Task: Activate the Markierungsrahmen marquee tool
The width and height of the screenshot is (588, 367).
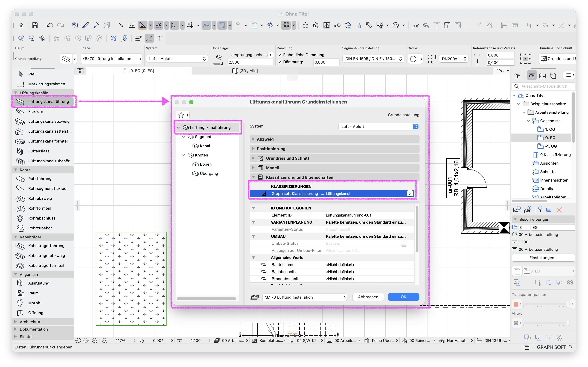Action: (x=46, y=84)
